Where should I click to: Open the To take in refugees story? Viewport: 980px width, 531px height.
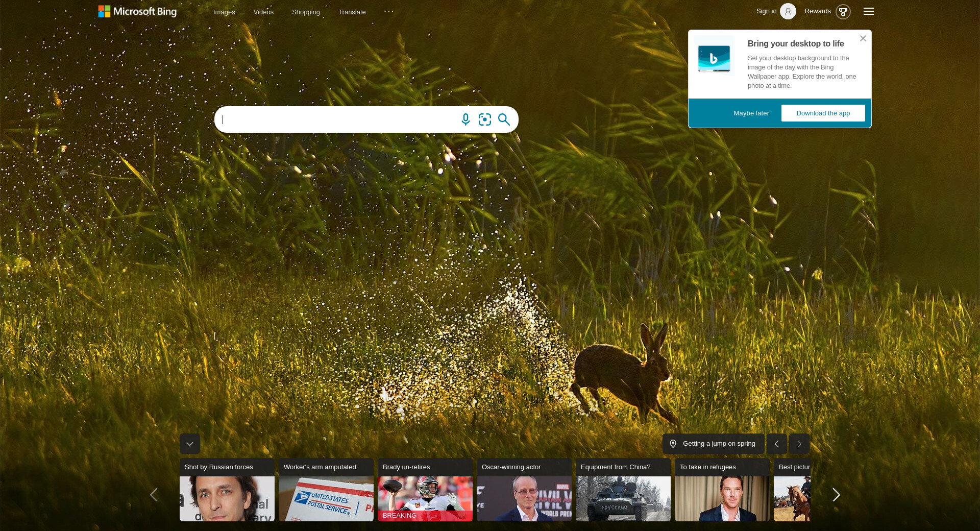tap(722, 490)
